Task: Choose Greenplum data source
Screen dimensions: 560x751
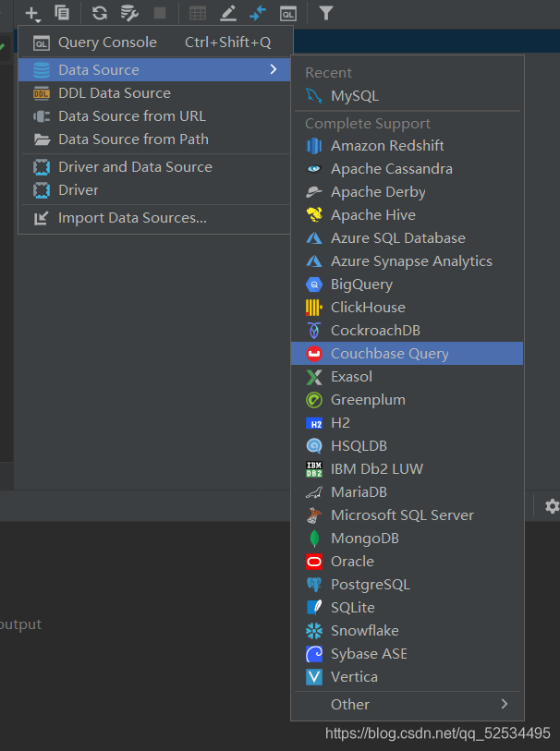Action: tap(408, 400)
